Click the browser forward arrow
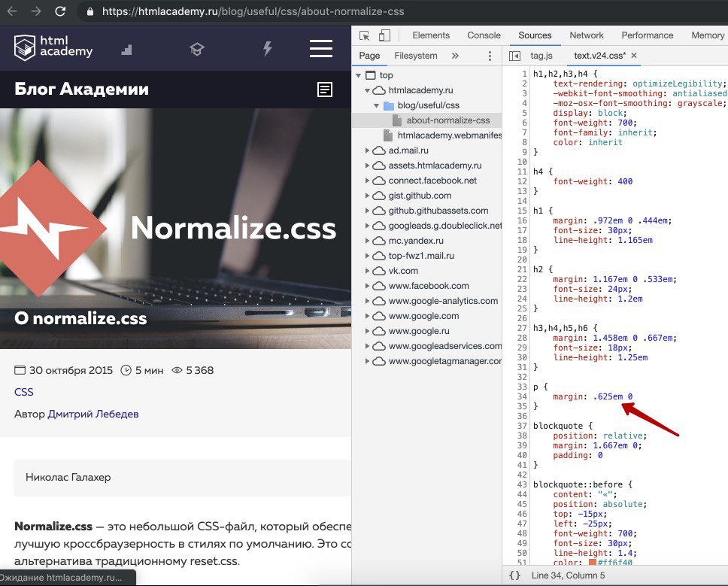Screen dimensions: 728x586 [x=36, y=11]
